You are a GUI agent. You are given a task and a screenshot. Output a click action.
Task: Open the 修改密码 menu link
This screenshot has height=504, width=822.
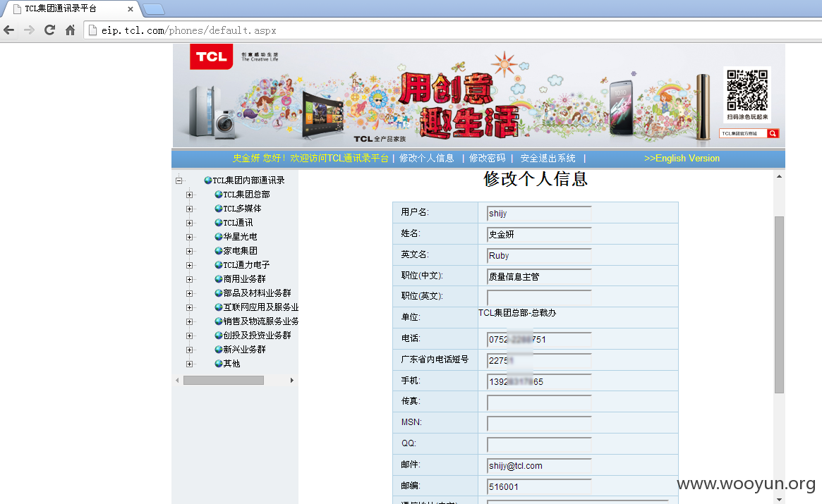[487, 158]
